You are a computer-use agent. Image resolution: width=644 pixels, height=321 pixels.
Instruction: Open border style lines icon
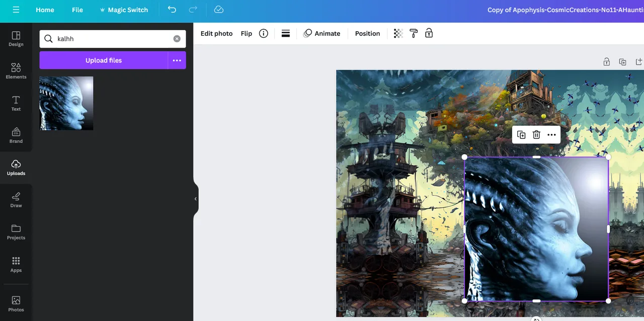coord(286,33)
